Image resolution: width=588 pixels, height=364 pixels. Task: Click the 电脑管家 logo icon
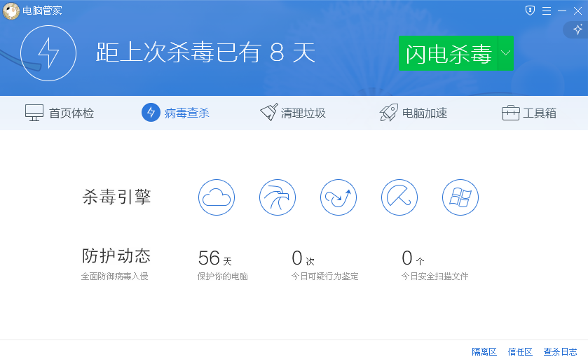click(11, 10)
